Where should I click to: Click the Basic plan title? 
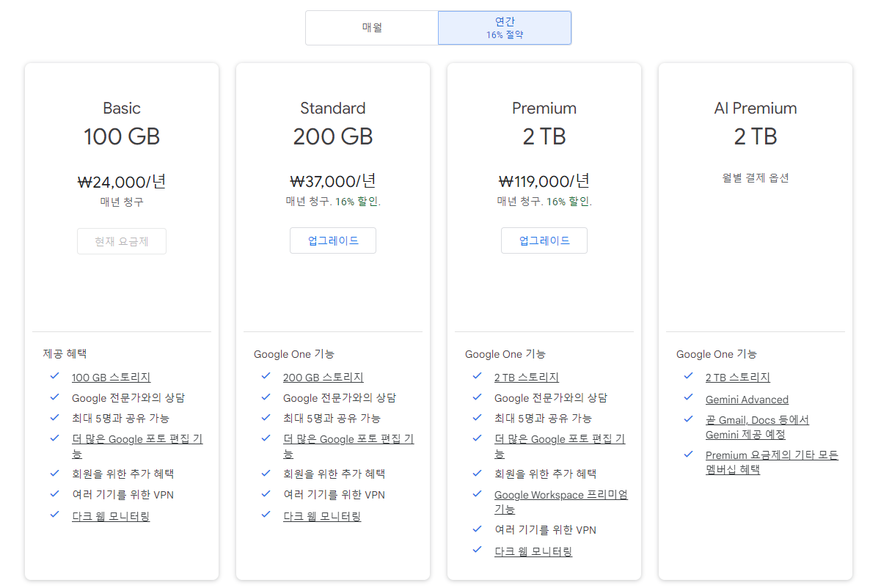click(x=122, y=109)
